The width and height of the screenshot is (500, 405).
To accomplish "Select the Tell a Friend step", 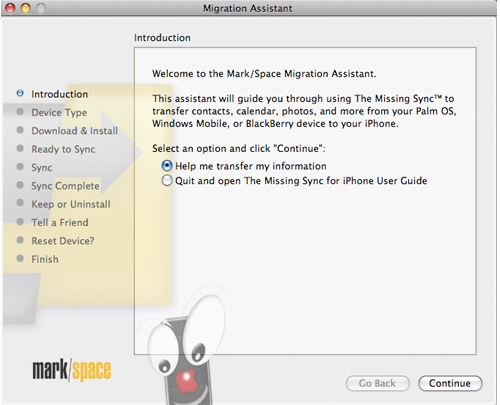I will pos(60,222).
